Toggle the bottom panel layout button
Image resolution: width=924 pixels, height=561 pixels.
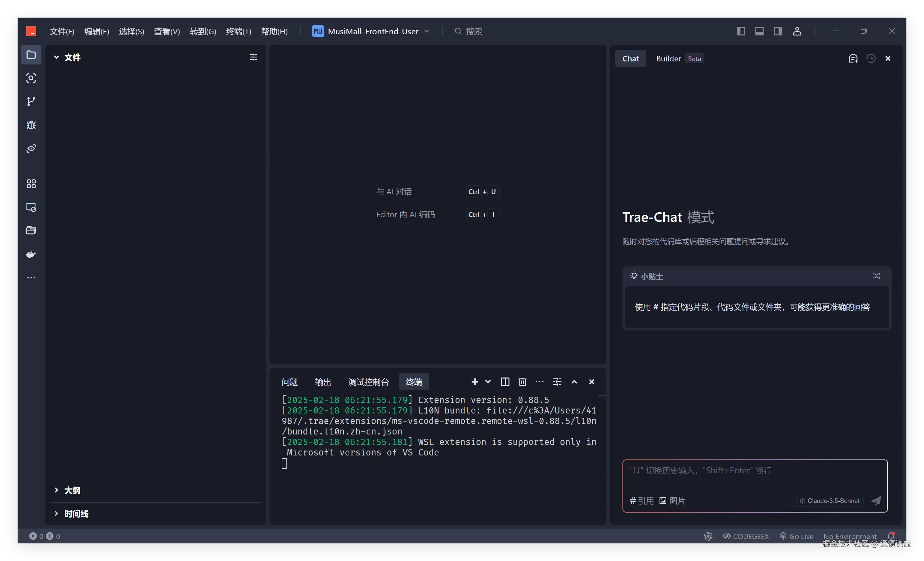coord(760,31)
